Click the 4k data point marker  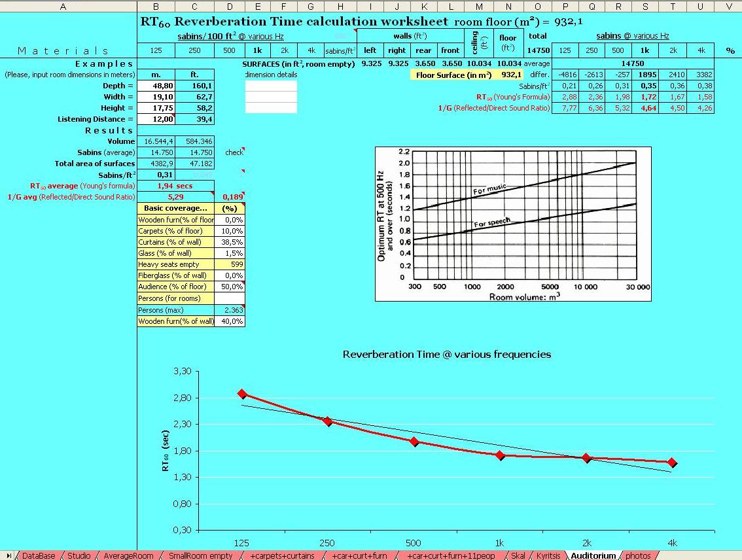point(672,463)
